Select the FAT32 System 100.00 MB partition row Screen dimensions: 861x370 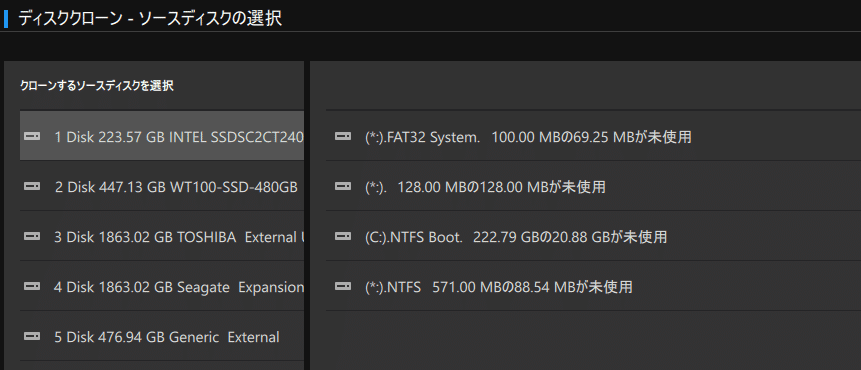click(593, 136)
